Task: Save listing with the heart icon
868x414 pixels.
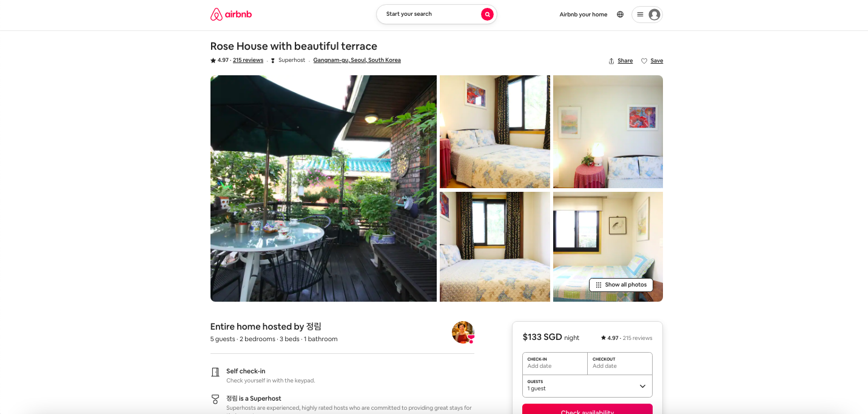Action: tap(644, 61)
